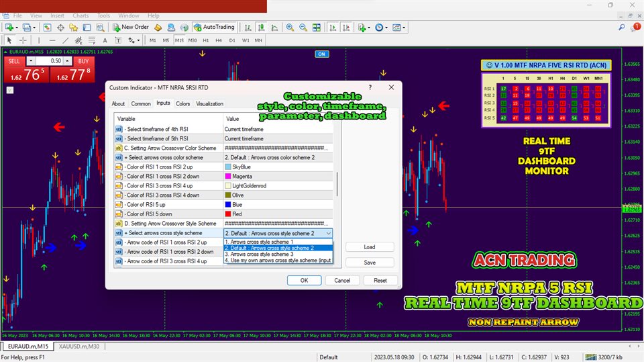Expand the Profiles dropdown arrow
The height and width of the screenshot is (362, 644).
(x=34, y=28)
